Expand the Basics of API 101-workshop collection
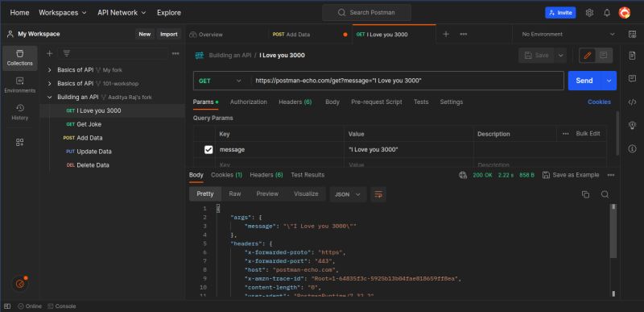The image size is (644, 312). (x=50, y=84)
